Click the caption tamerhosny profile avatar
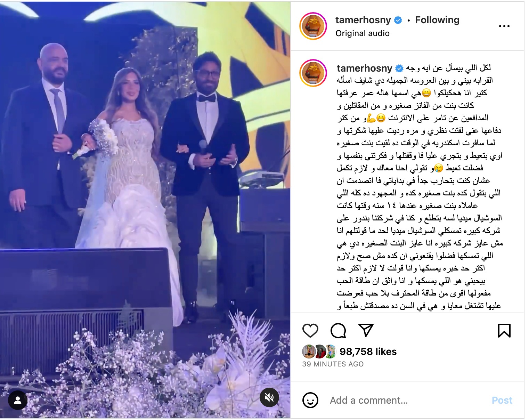Viewport: 529px width, 420px height. (313, 73)
